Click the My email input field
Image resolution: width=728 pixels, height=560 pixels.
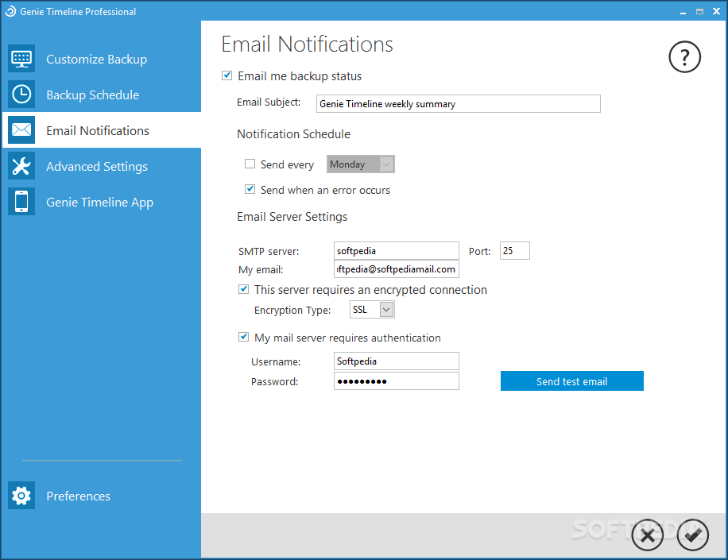(397, 269)
